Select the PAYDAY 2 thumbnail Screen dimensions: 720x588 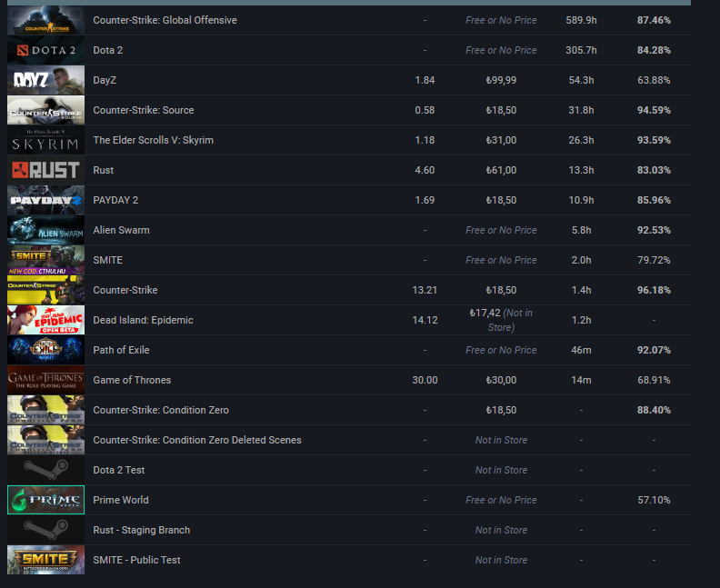pos(46,200)
